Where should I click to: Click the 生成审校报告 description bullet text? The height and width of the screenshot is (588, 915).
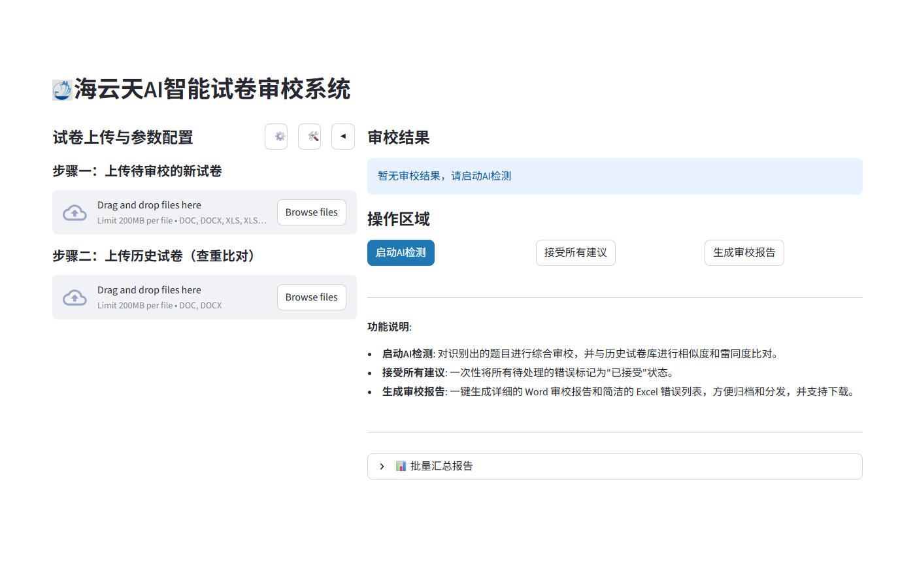coord(620,391)
